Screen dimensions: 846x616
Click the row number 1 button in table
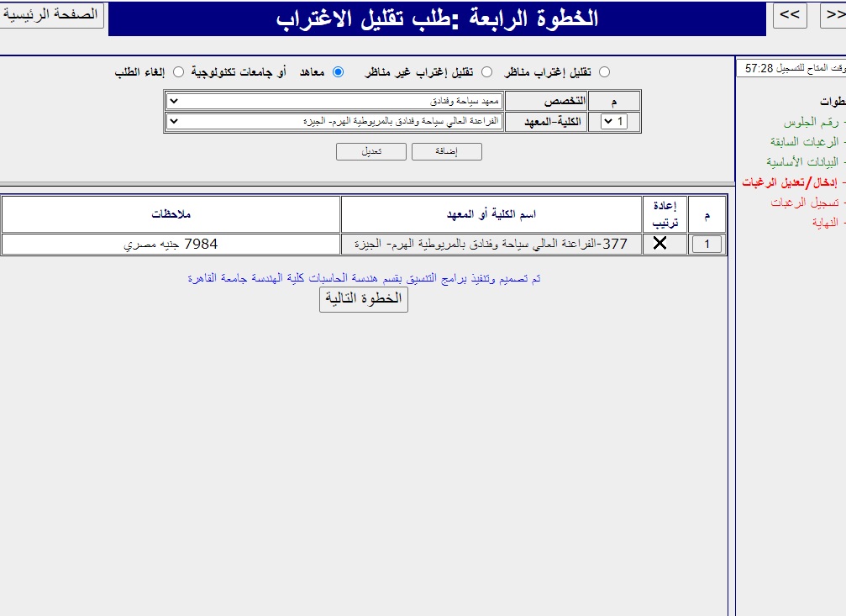tap(707, 244)
